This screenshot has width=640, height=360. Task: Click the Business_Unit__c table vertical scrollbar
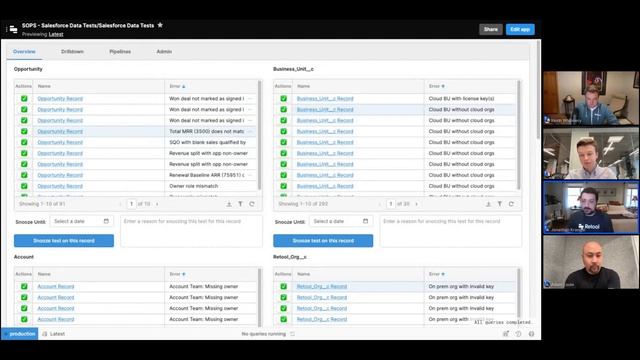519,135
